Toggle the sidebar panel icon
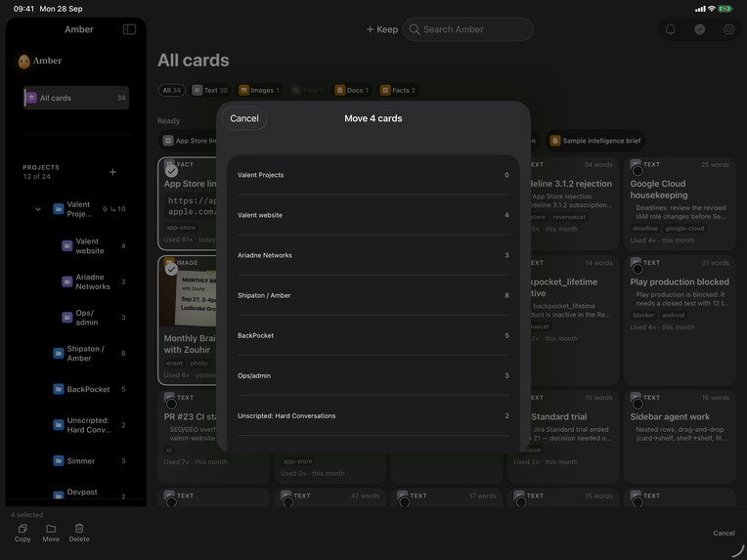Screen dimensions: 747x560 (x=129, y=29)
